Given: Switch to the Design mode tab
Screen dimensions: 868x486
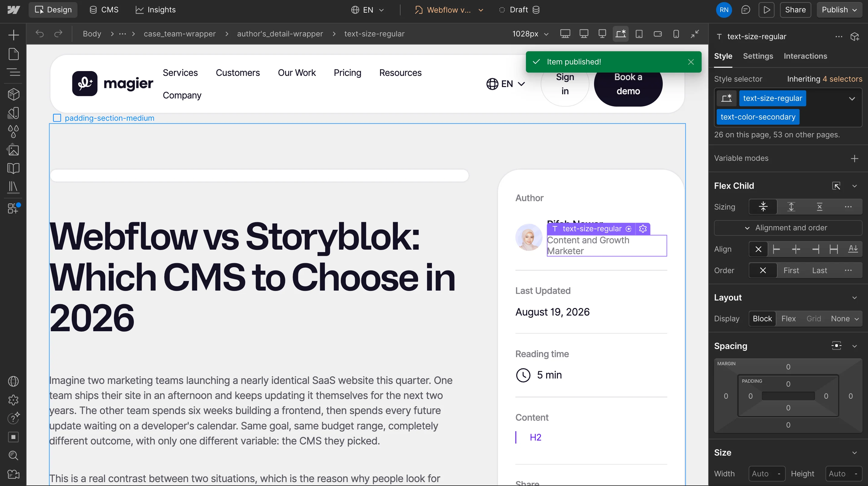Looking at the screenshot, I should pyautogui.click(x=53, y=10).
